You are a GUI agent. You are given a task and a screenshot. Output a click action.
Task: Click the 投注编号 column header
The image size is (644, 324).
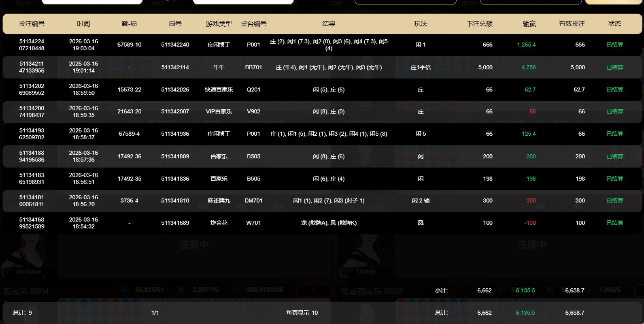32,24
